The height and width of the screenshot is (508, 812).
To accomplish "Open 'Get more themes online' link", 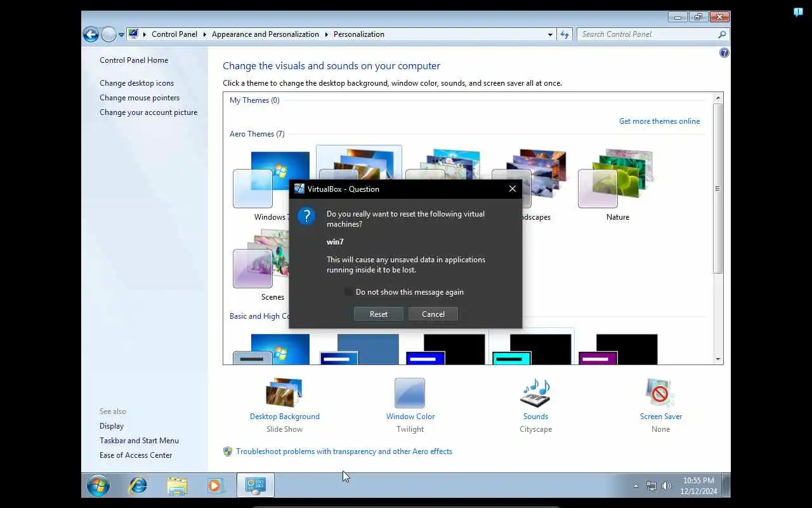I will click(x=660, y=121).
